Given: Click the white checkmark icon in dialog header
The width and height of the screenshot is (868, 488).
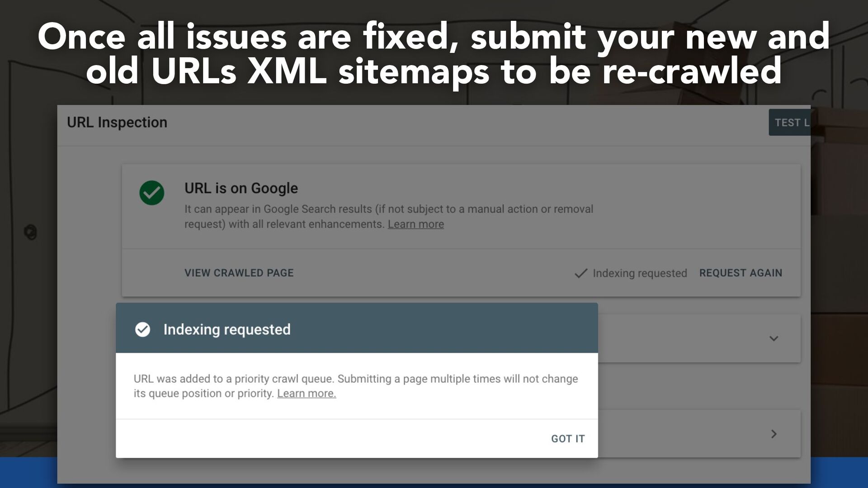Looking at the screenshot, I should [142, 329].
